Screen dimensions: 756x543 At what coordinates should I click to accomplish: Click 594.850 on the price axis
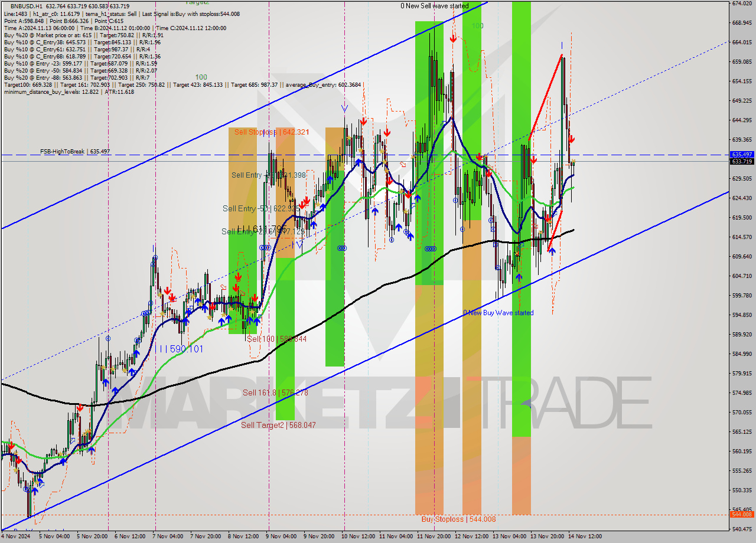(x=742, y=315)
